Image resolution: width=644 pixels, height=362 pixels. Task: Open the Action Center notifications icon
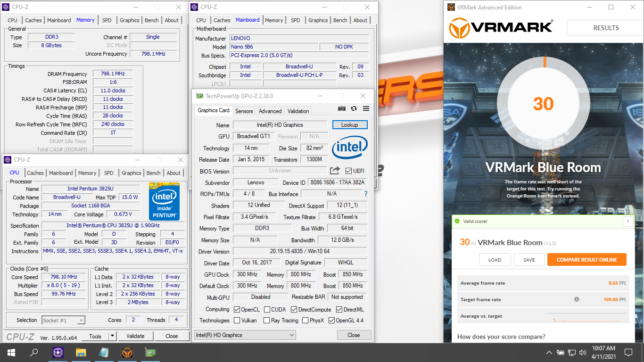(x=628, y=352)
